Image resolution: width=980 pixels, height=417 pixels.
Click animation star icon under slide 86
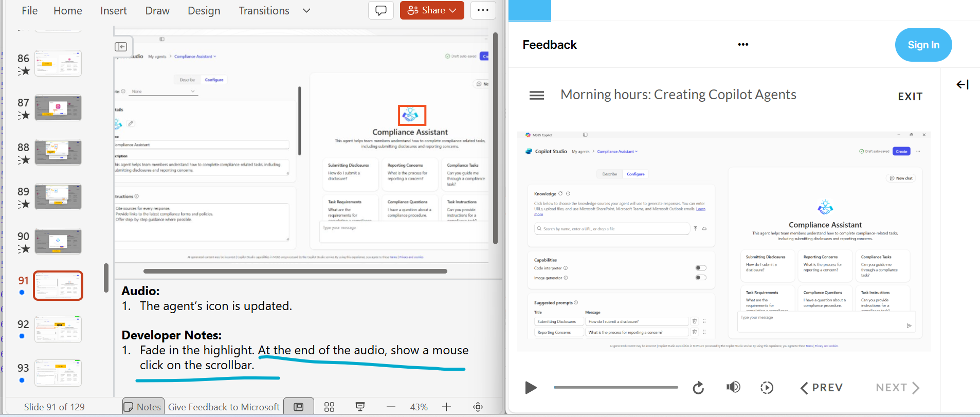[24, 71]
